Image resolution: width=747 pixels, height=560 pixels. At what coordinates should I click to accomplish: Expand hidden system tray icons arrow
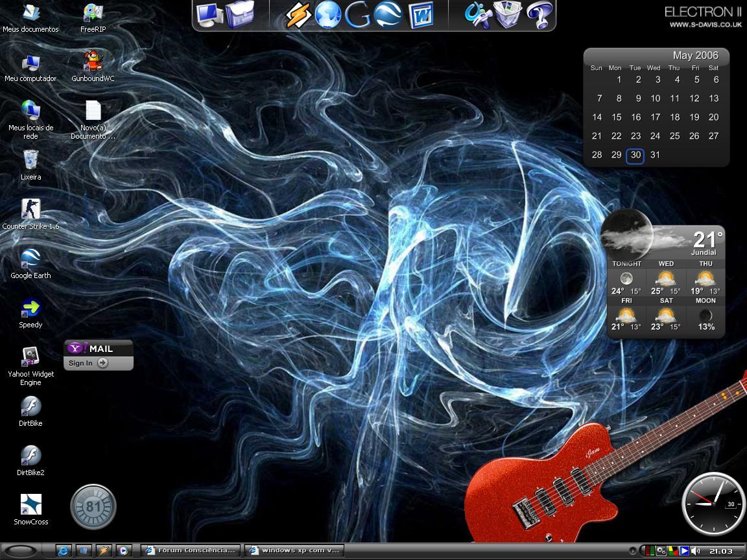pyautogui.click(x=632, y=551)
